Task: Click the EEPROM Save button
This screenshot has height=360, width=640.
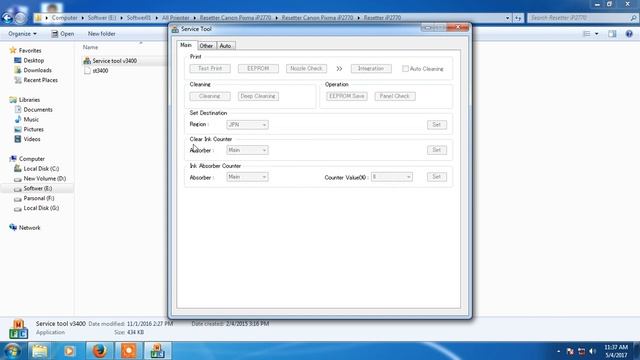Action: (347, 96)
